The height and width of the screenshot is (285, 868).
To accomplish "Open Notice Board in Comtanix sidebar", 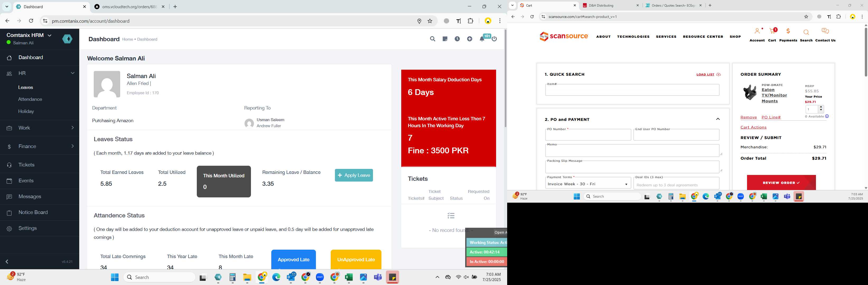I will point(33,212).
